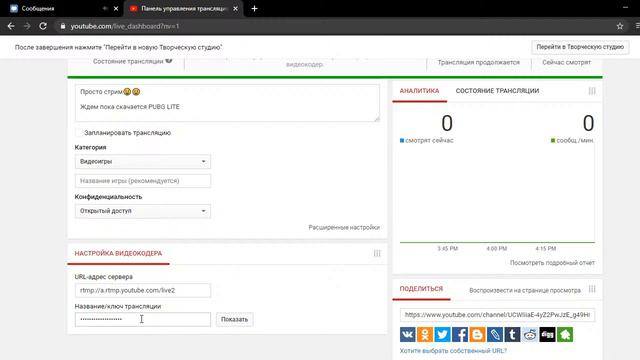The height and width of the screenshot is (360, 640).
Task: Select the Панель управления трансляциями browser tab
Action: pos(184,8)
